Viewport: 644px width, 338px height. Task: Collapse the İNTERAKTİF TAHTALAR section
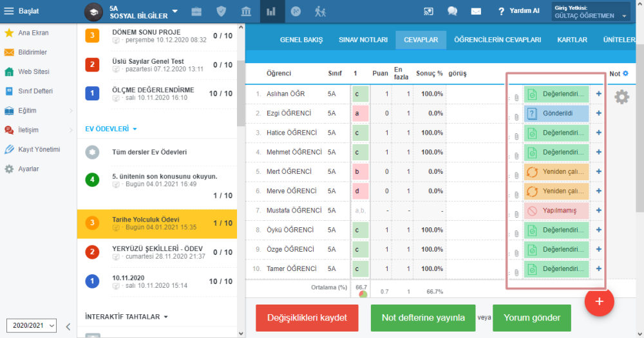coord(126,317)
